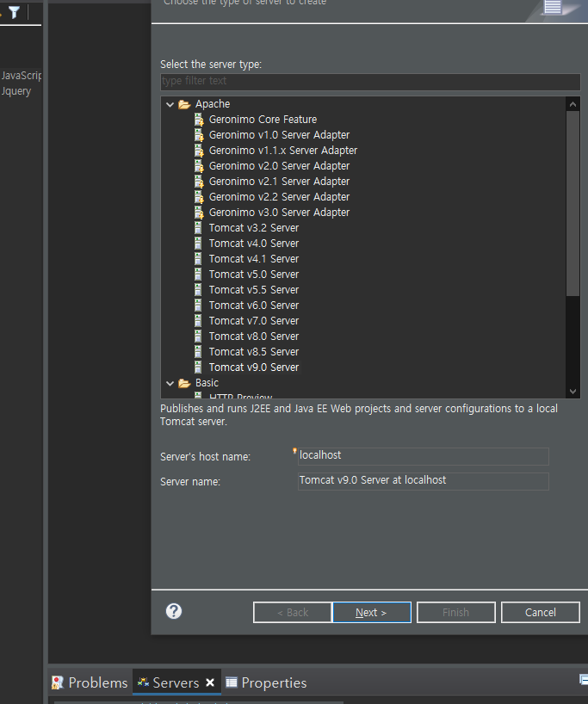Click the Apache folder icon
The width and height of the screenshot is (588, 704).
pyautogui.click(x=184, y=105)
